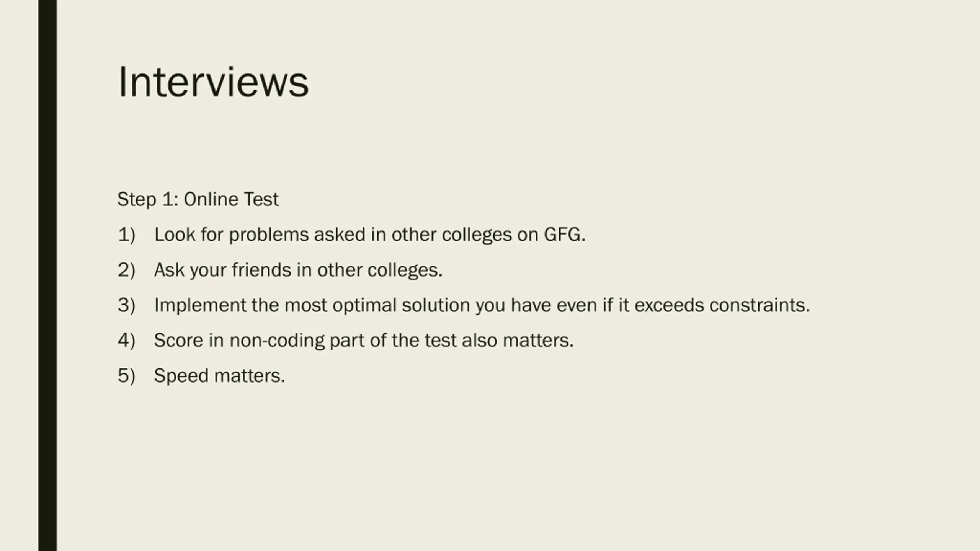Click the Interviews slide title
Screen dimensions: 980x551
pyautogui.click(x=213, y=82)
